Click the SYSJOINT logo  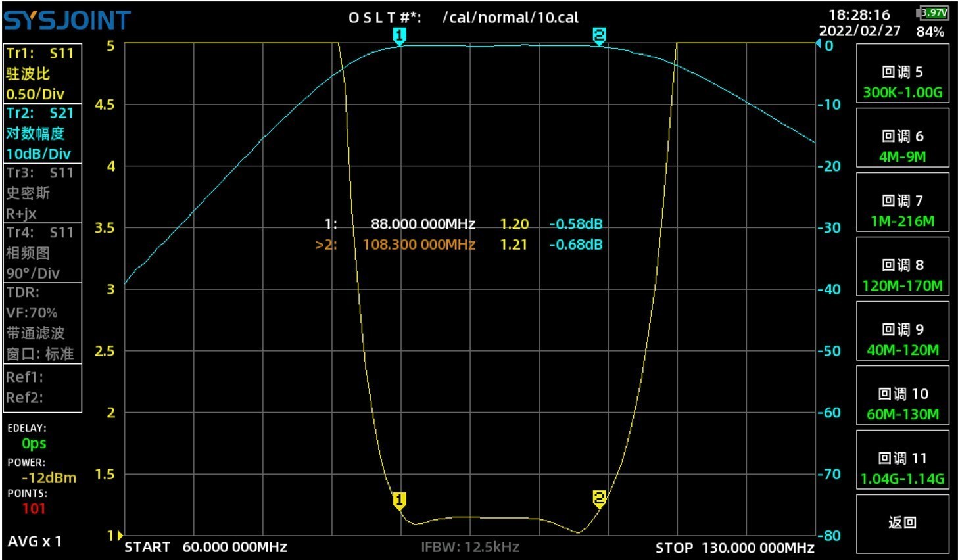(x=67, y=21)
